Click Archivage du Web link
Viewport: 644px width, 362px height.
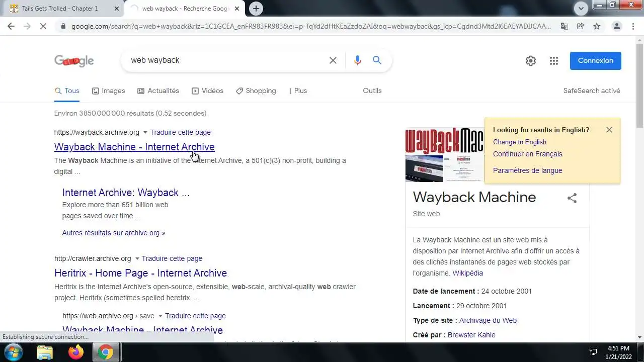(x=488, y=321)
